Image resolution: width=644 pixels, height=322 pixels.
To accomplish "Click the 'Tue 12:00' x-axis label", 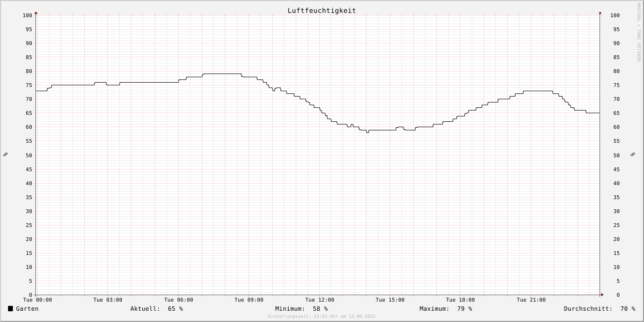I will tap(320, 300).
